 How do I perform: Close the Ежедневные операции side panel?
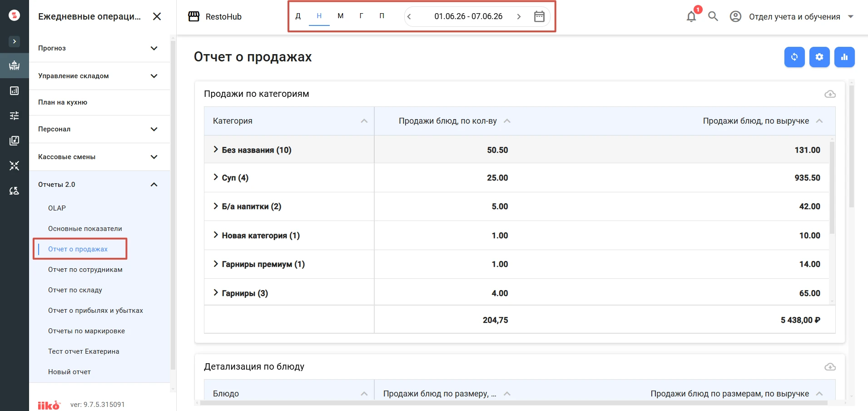(x=157, y=17)
